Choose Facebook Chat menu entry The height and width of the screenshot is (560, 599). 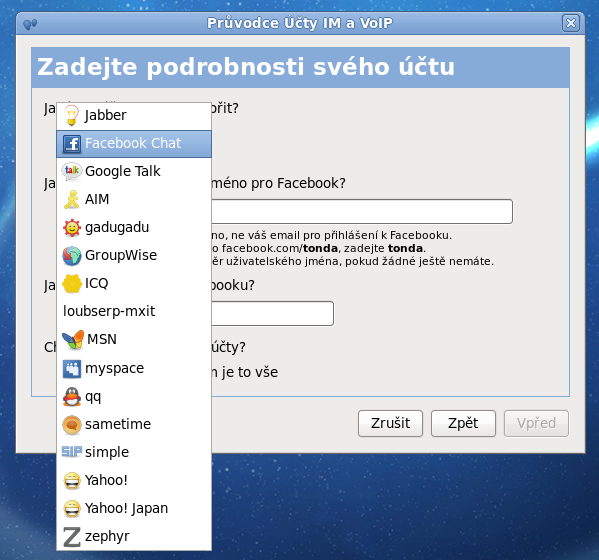coord(133,143)
